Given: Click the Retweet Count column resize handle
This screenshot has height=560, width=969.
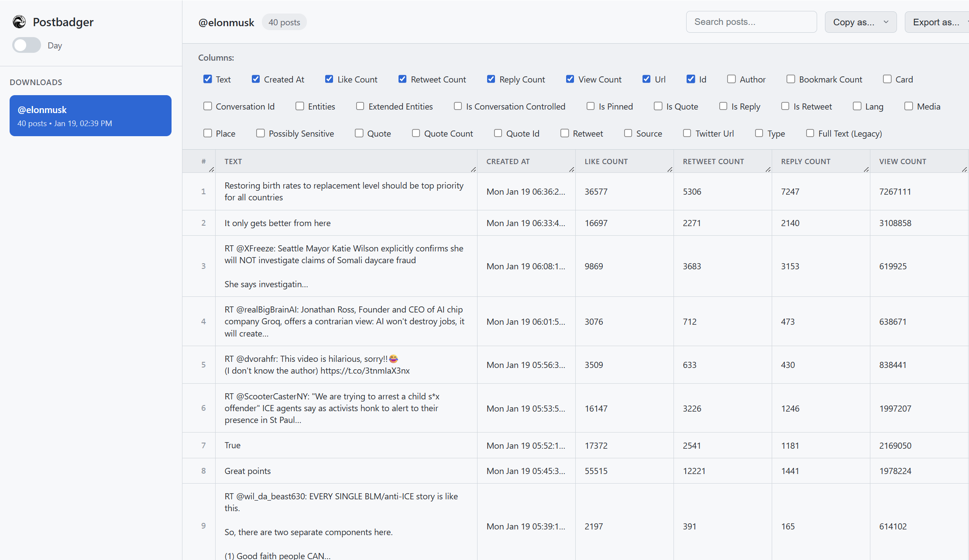Looking at the screenshot, I should pos(768,169).
